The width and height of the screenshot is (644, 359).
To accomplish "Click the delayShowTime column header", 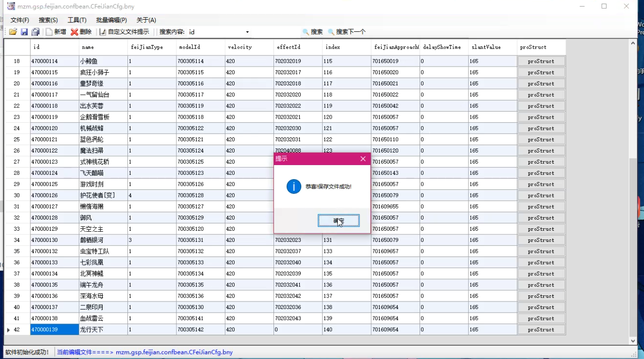I will [444, 47].
